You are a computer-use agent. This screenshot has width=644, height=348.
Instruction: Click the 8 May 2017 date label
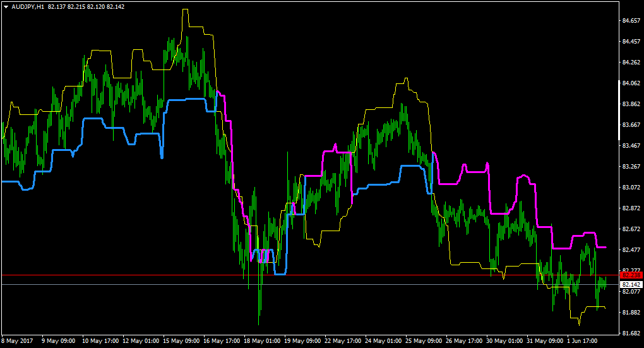pos(17,341)
